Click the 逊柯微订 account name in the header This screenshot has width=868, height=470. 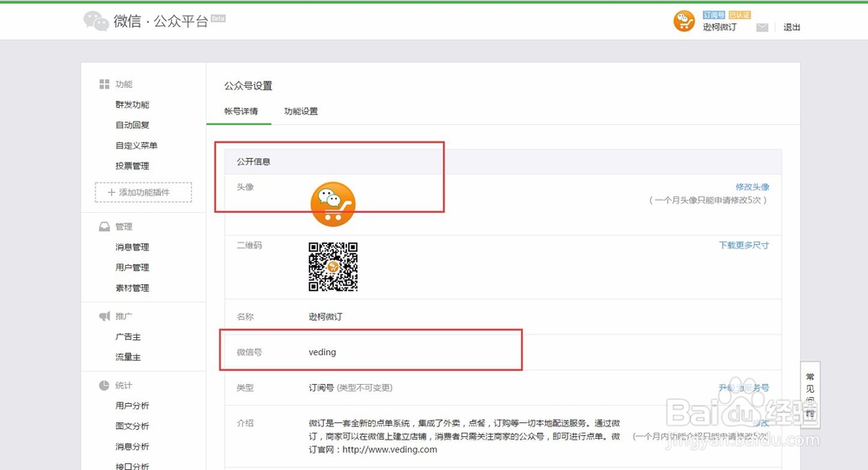coord(720,27)
